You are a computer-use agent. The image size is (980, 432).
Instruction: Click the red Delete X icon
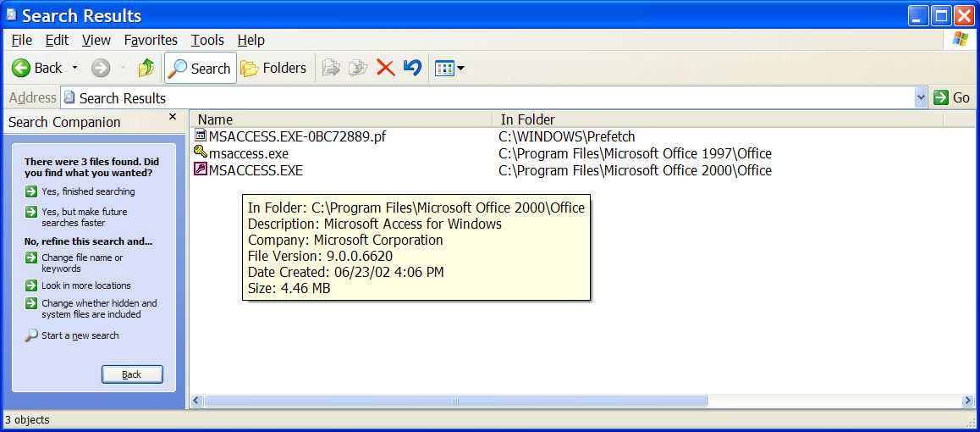click(x=386, y=68)
